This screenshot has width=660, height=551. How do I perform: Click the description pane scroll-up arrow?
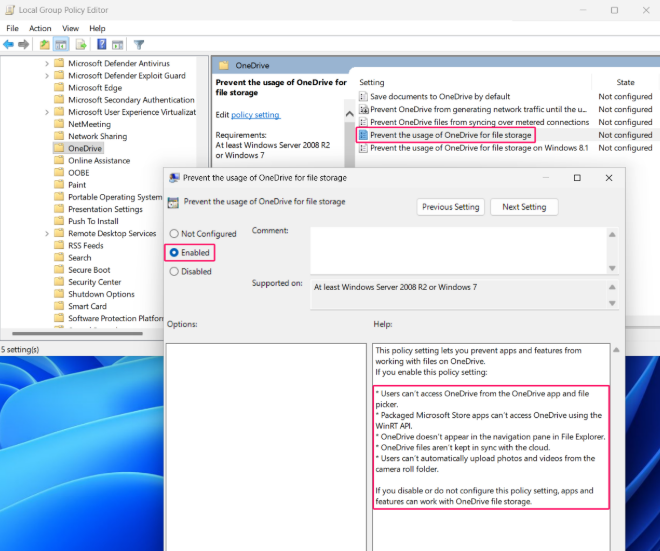point(349,114)
